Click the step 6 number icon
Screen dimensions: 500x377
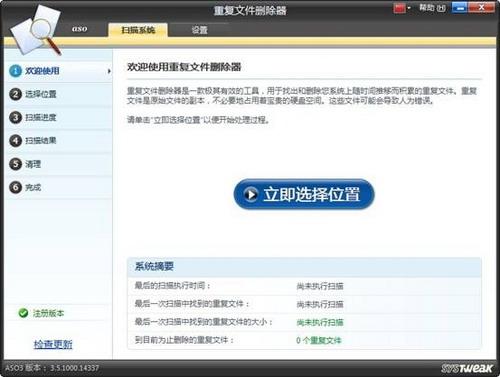point(15,187)
